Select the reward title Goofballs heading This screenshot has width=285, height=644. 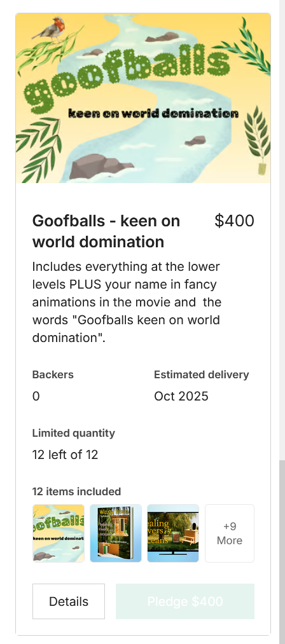point(106,231)
